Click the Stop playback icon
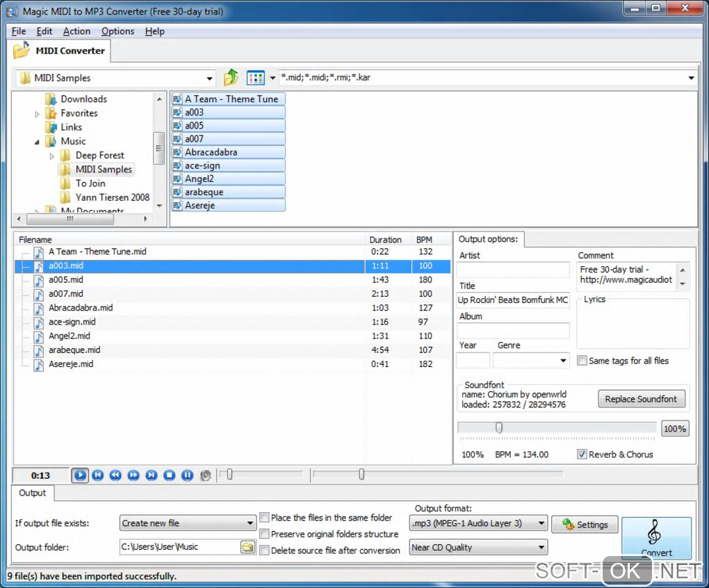 click(169, 475)
